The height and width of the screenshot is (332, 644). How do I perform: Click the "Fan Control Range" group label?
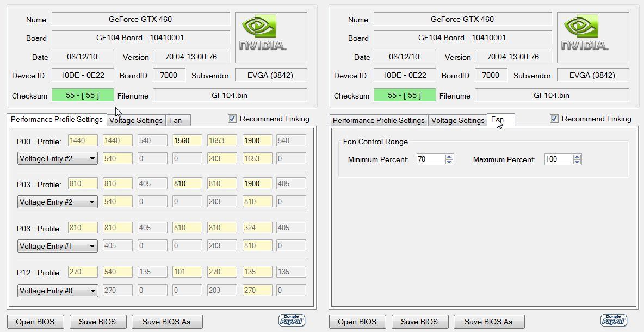click(375, 142)
